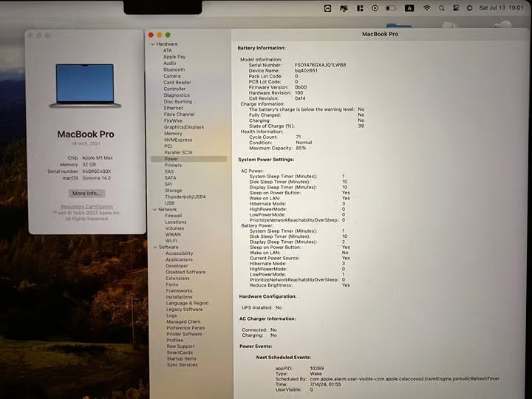Select Fibre Channel in the sidebar

(x=179, y=115)
